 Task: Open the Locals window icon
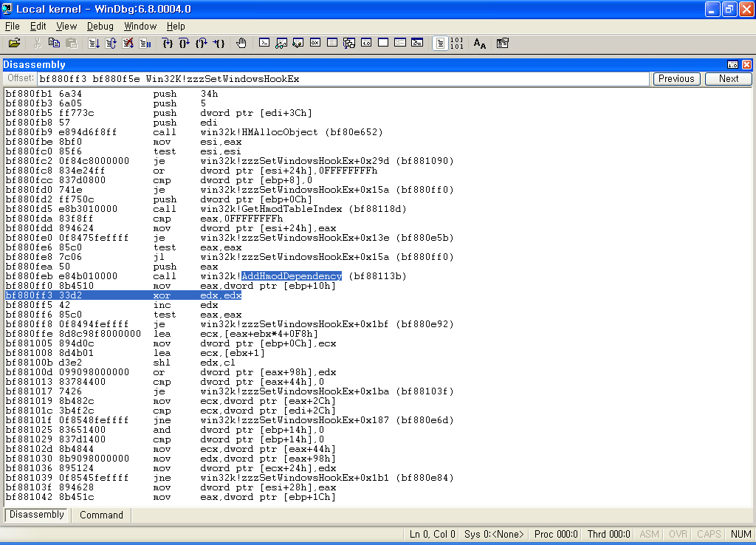[x=298, y=44]
